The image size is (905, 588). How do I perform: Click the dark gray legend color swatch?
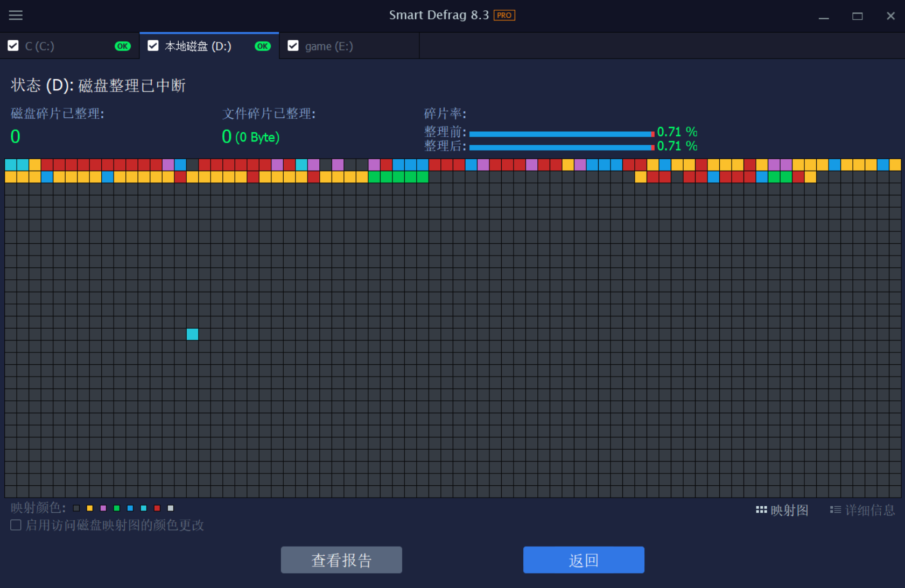pyautogui.click(x=76, y=508)
